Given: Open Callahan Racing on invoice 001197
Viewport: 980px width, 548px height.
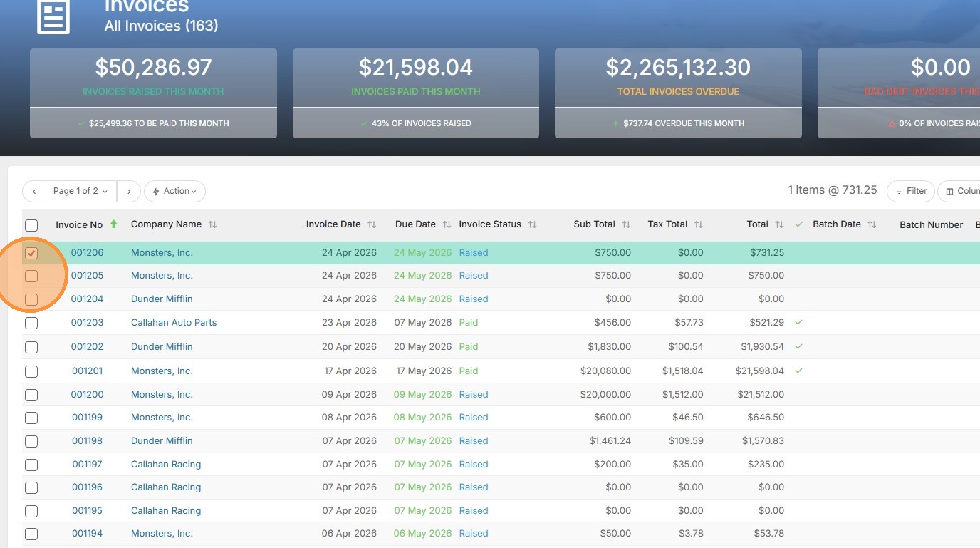Looking at the screenshot, I should tap(166, 464).
